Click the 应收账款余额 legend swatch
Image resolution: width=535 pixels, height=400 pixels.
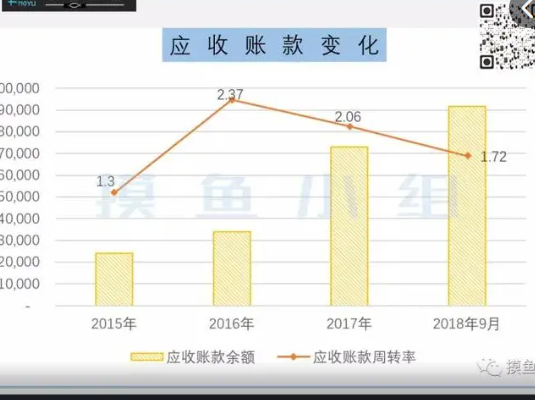pyautogui.click(x=147, y=357)
